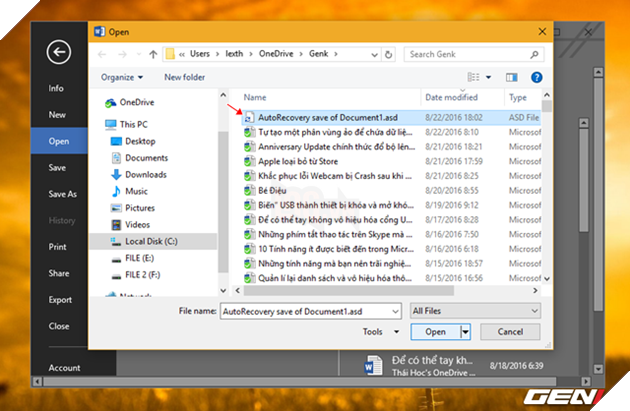Open the dialog Help icon
The height and width of the screenshot is (411, 630).
pyautogui.click(x=535, y=77)
